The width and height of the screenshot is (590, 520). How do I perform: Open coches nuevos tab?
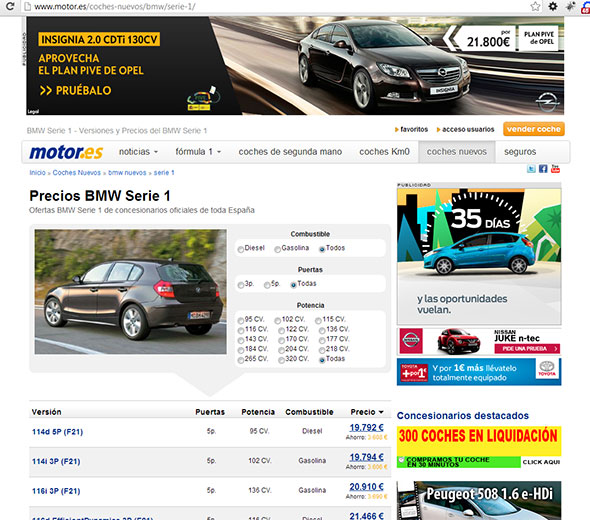(457, 152)
